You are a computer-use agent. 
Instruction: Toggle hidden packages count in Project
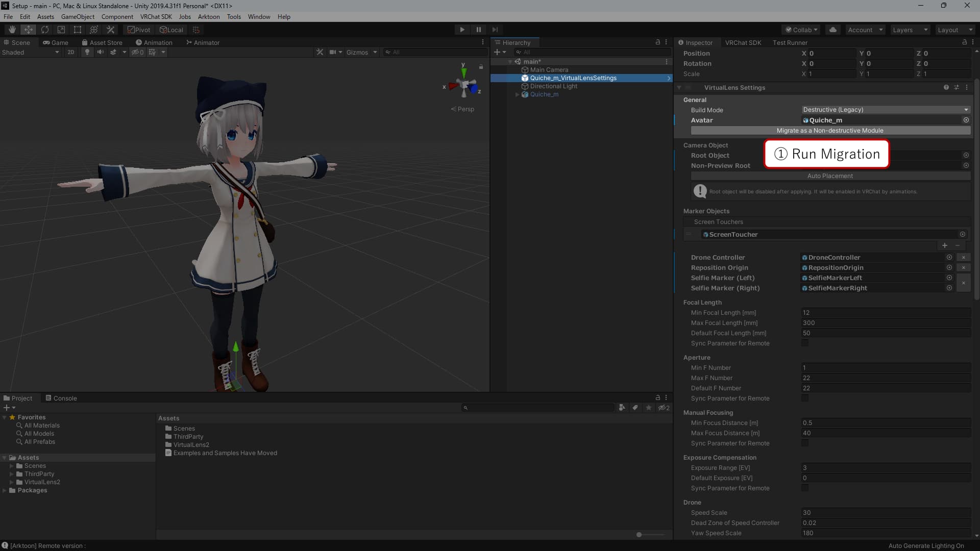pyautogui.click(x=664, y=408)
